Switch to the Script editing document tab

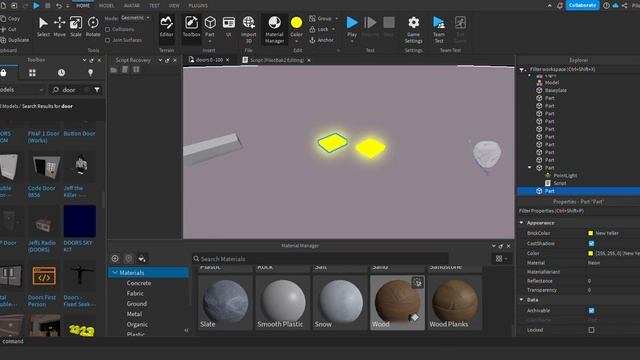pos(276,60)
